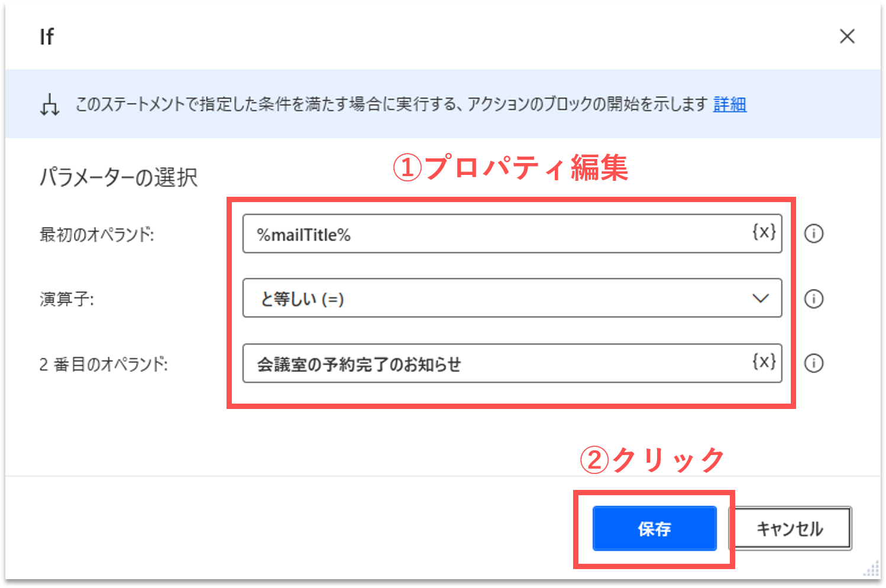Click the 最初のオペランド label
The height and width of the screenshot is (588, 886).
pos(97,235)
